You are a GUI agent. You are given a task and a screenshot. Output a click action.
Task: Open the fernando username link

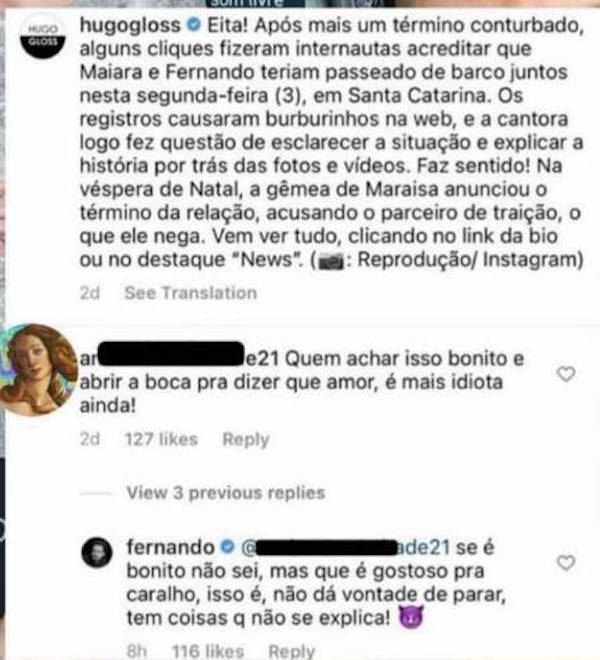point(171,547)
